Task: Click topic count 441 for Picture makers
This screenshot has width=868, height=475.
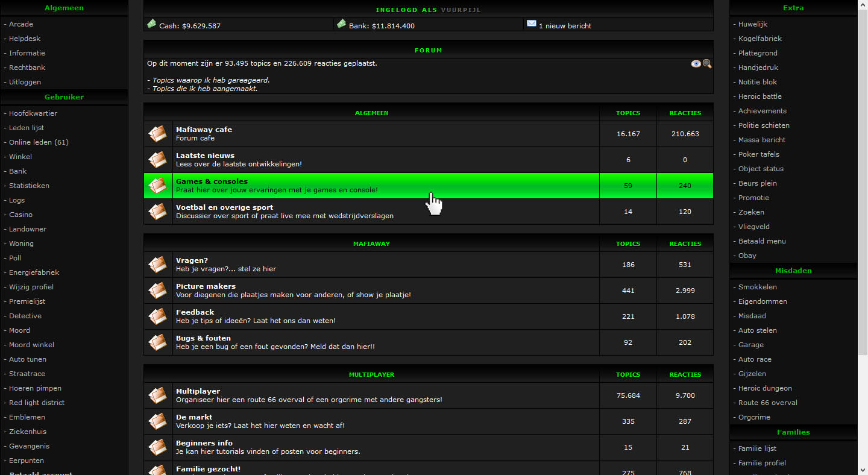Action: pos(628,291)
